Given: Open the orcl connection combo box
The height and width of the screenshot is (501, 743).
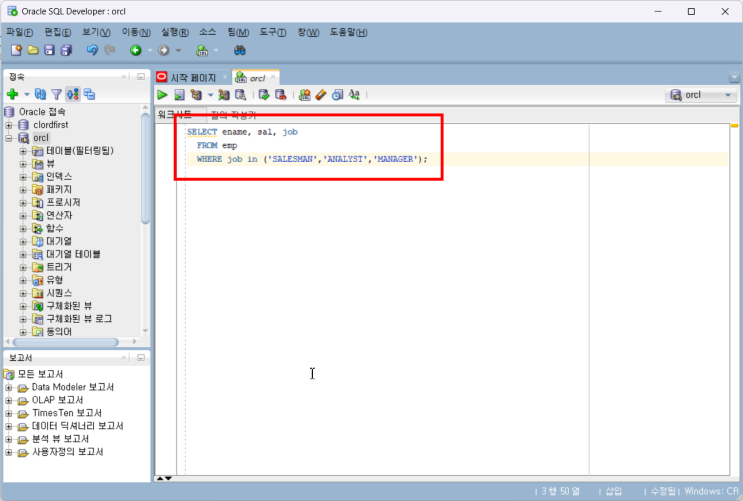Looking at the screenshot, I should [701, 95].
